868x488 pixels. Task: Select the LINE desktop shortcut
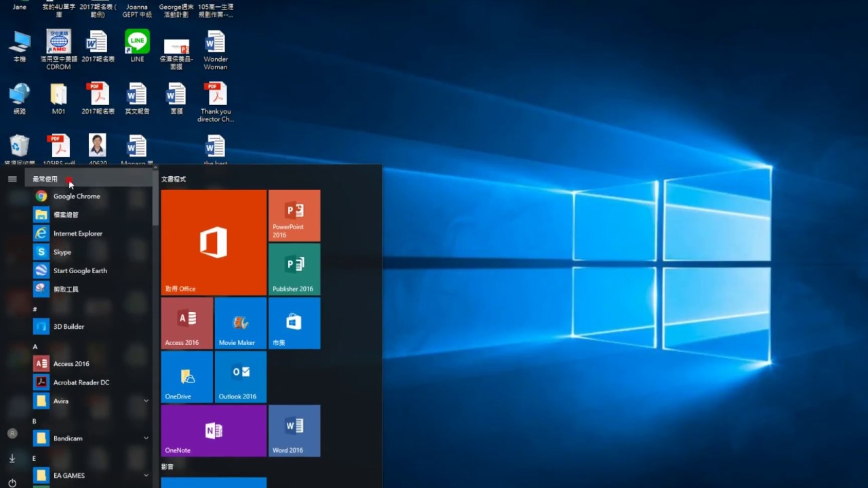point(137,46)
